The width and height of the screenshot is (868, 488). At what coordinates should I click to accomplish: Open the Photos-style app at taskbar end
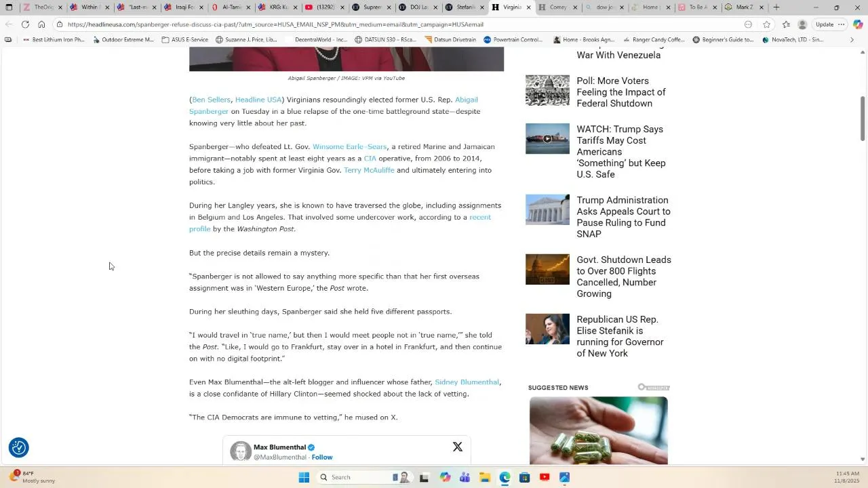(x=564, y=477)
